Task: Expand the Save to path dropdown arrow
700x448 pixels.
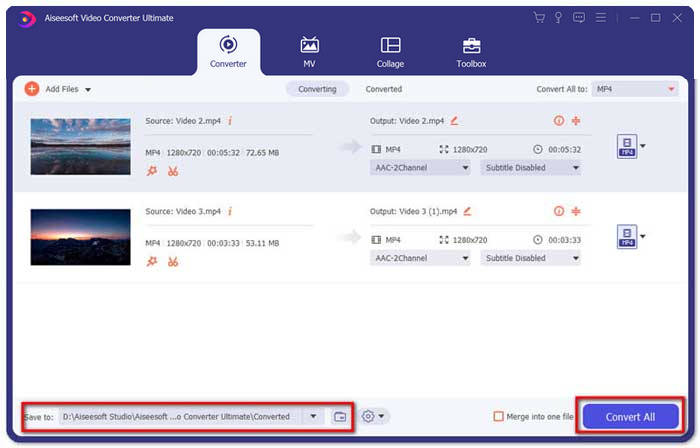Action: [313, 417]
